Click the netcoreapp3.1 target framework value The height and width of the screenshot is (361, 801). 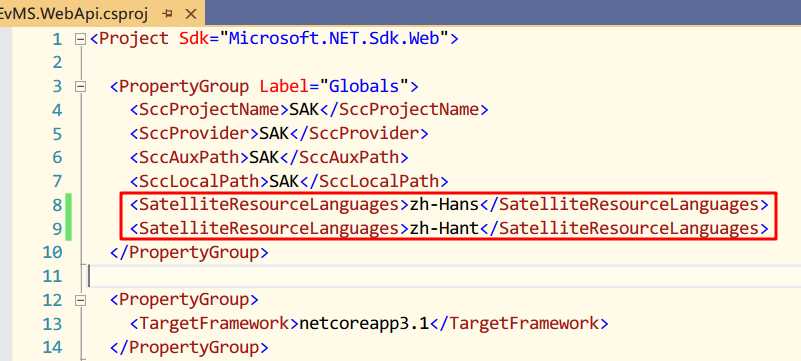tap(364, 323)
